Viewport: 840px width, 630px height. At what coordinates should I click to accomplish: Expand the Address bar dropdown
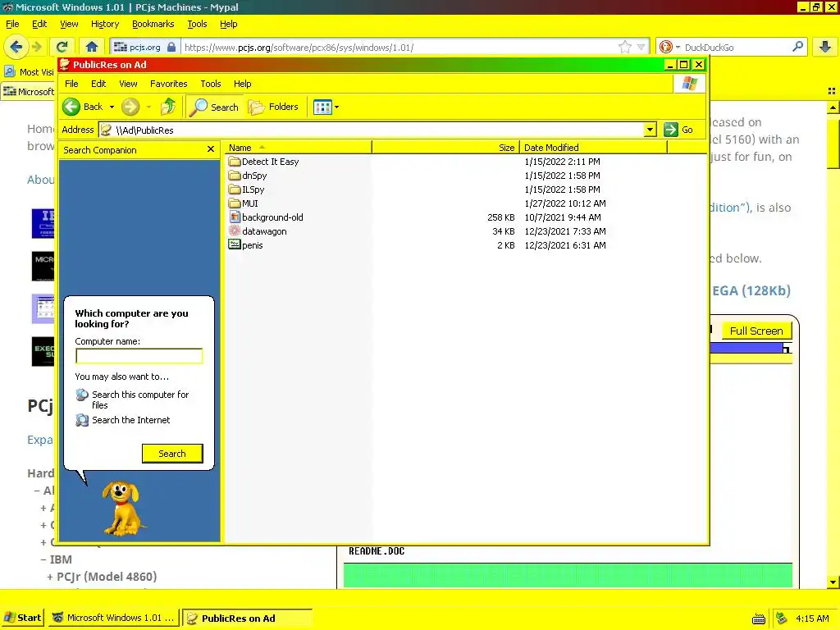point(650,130)
